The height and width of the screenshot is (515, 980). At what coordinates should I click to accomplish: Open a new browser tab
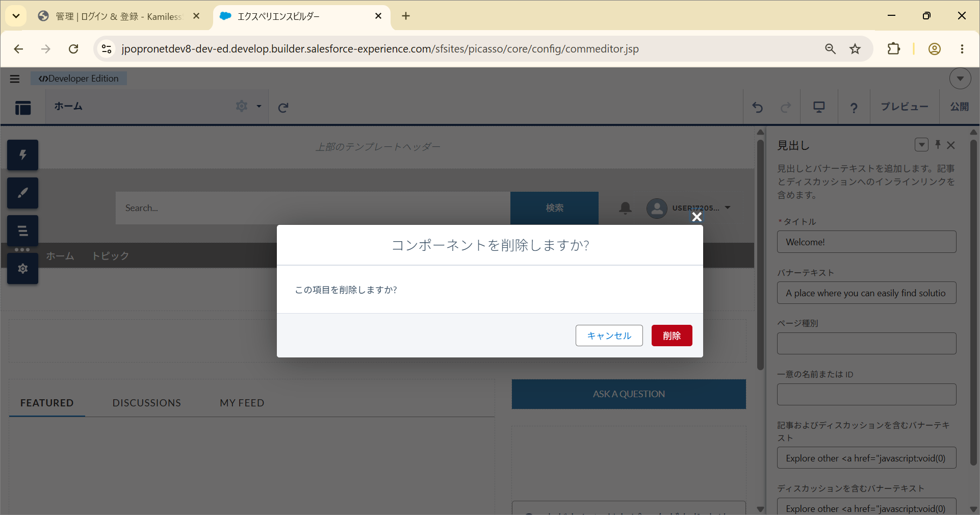(406, 16)
